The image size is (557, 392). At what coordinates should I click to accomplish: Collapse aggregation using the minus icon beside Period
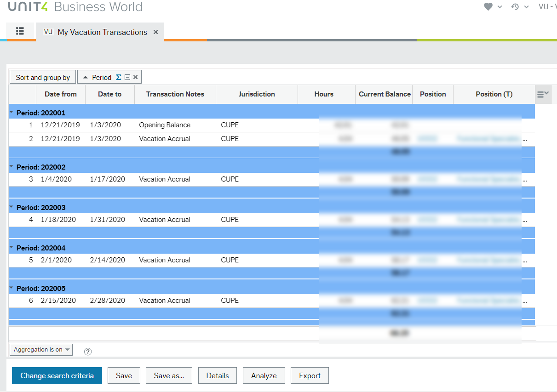pos(127,77)
